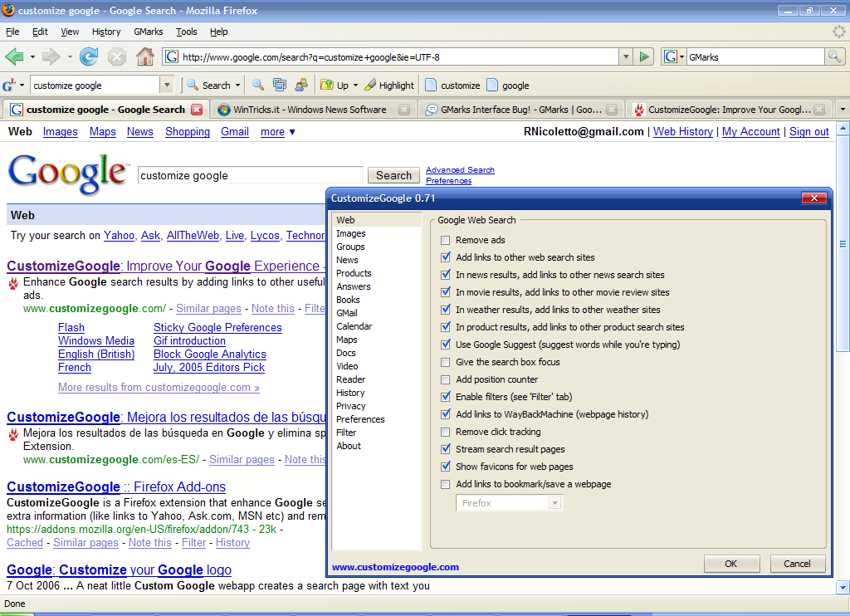This screenshot has height=616, width=850.
Task: Click the Firefox Back arrow button
Action: click(14, 56)
